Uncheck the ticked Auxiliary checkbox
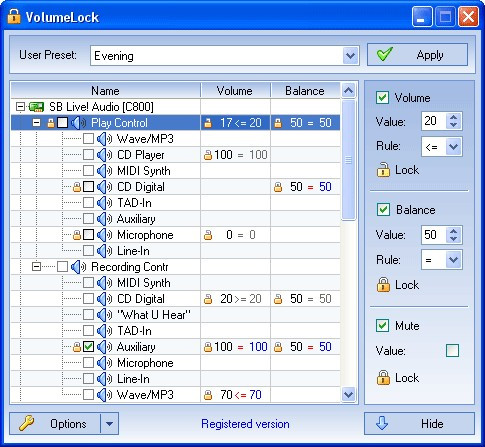The height and width of the screenshot is (447, 485). pos(88,347)
